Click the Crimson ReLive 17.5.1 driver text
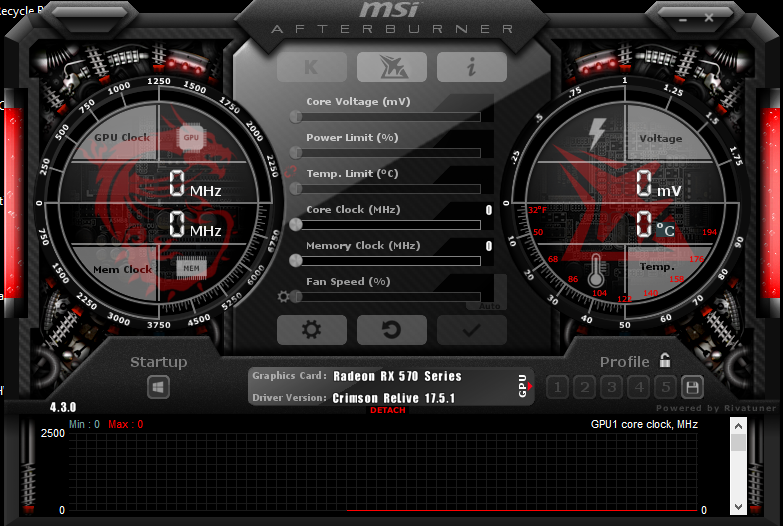 (393, 398)
